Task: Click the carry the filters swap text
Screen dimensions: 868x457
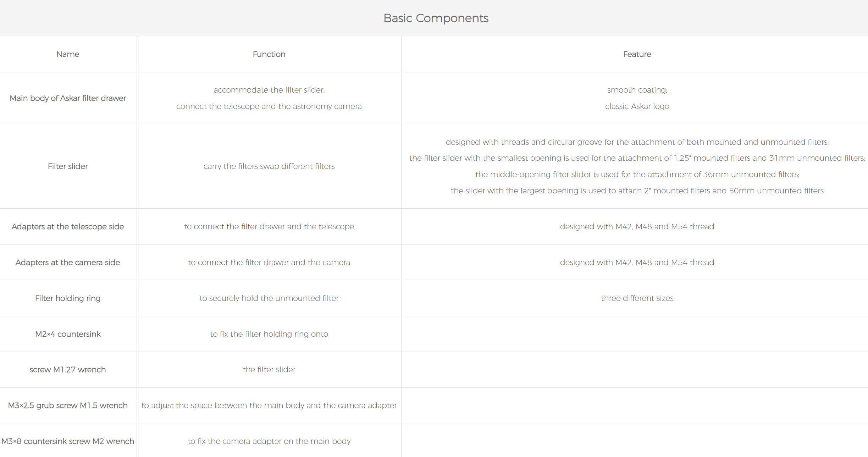Action: click(x=269, y=166)
